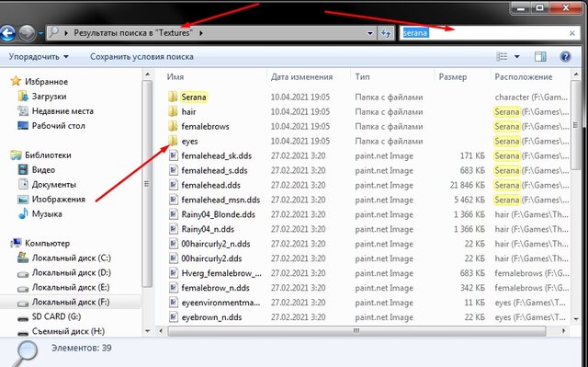Go back with the Back arrow button
Viewport: 588px width, 367px height.
tap(7, 33)
